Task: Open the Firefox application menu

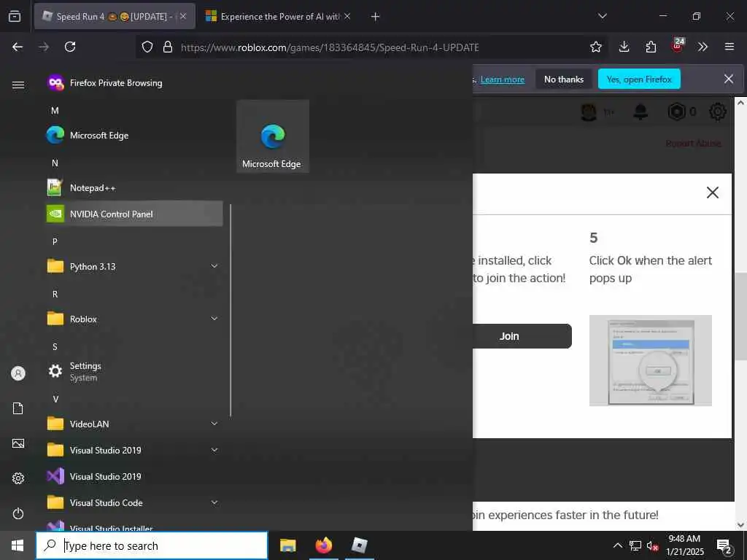Action: pos(729,47)
